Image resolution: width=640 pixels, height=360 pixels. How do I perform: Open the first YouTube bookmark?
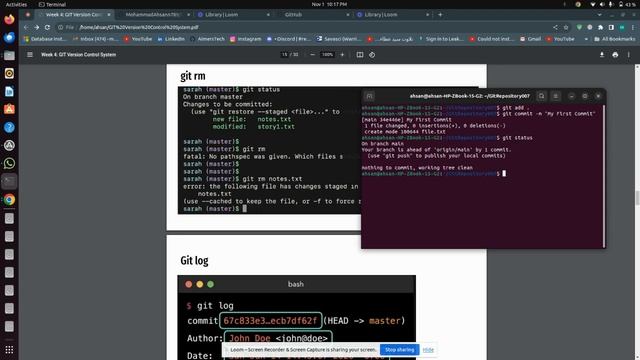pos(138,39)
